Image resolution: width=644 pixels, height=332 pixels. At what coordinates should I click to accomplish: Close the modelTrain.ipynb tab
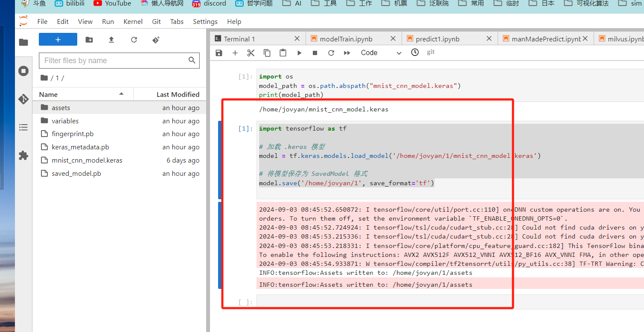click(393, 38)
